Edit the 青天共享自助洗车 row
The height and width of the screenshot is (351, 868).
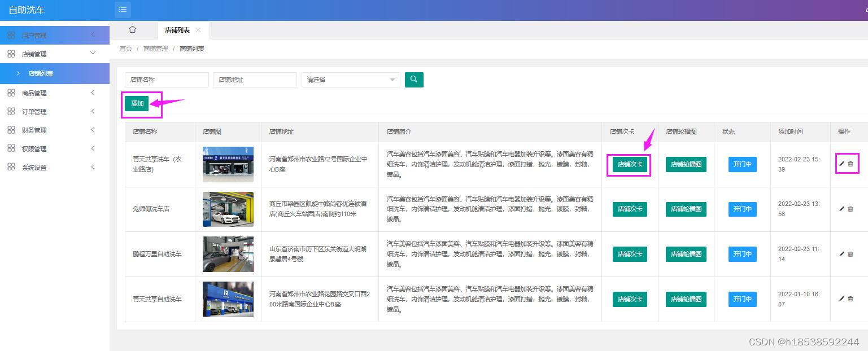[842, 299]
